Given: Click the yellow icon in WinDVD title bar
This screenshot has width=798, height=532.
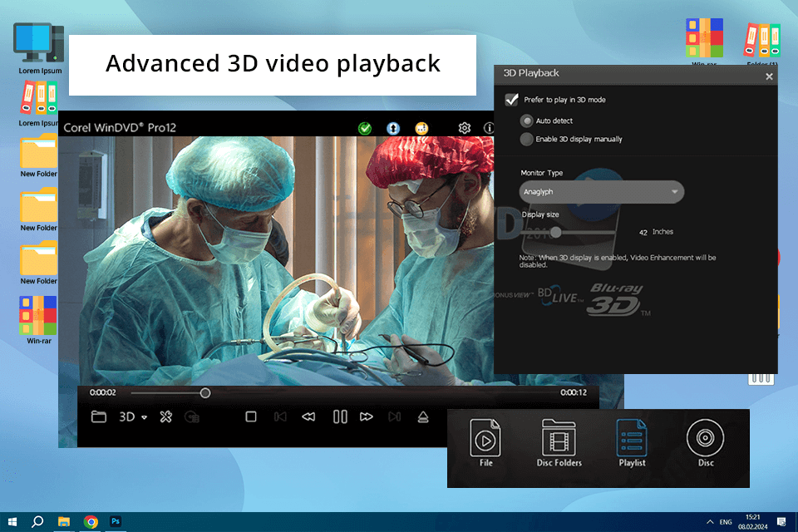Looking at the screenshot, I should pos(421,128).
